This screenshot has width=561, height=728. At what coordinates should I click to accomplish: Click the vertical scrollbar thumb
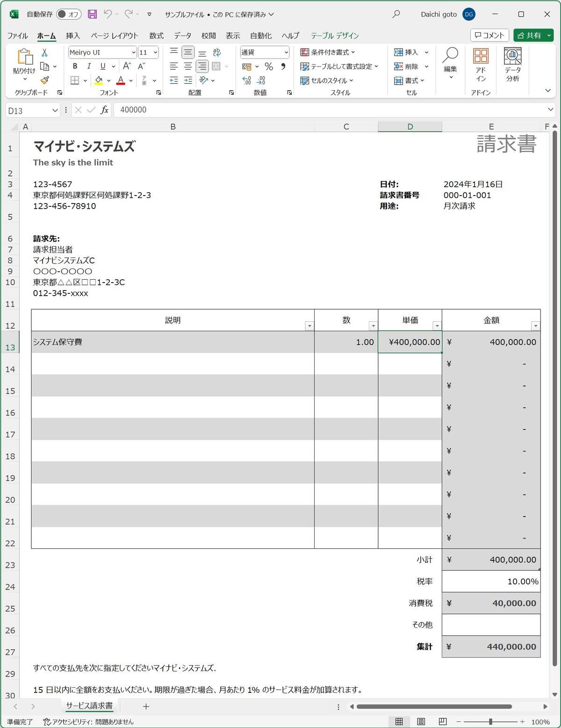click(555, 399)
